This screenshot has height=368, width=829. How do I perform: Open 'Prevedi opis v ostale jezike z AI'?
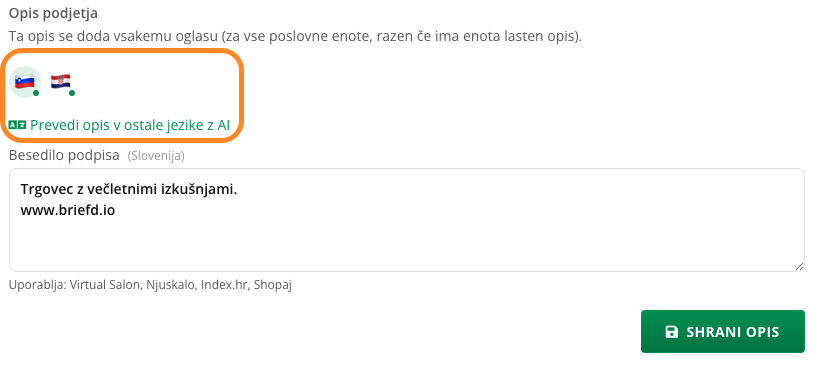click(130, 125)
